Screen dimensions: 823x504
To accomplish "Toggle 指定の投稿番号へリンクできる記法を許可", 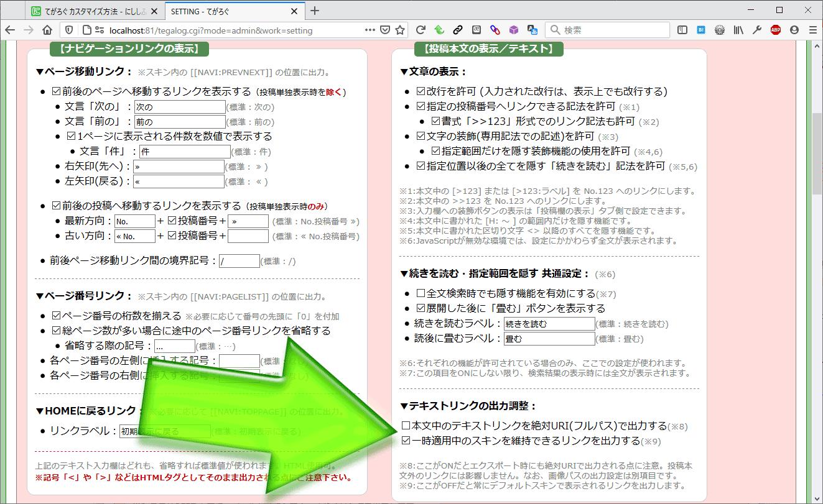I will [x=421, y=106].
